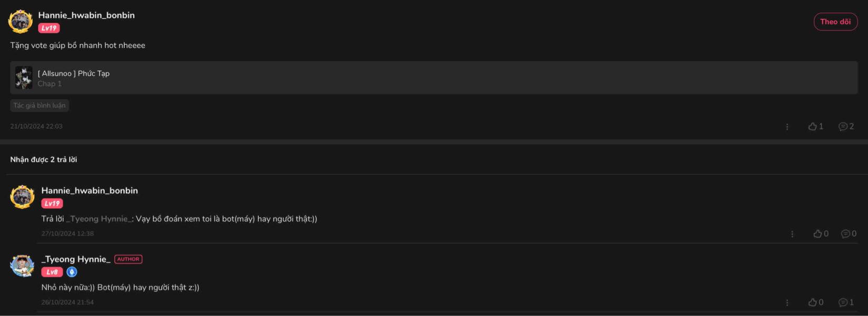Open top Hannie_hwabin_bonbin profile avatar
The image size is (868, 316).
tap(21, 22)
